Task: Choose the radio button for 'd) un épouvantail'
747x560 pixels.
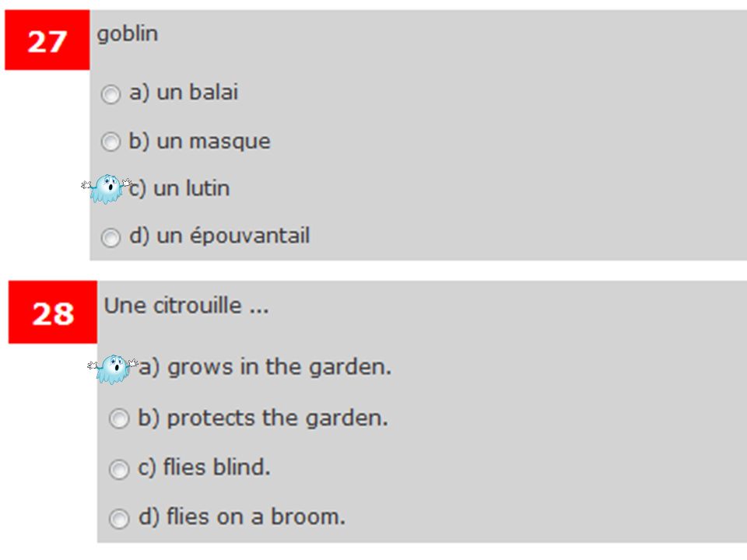Action: (110, 238)
